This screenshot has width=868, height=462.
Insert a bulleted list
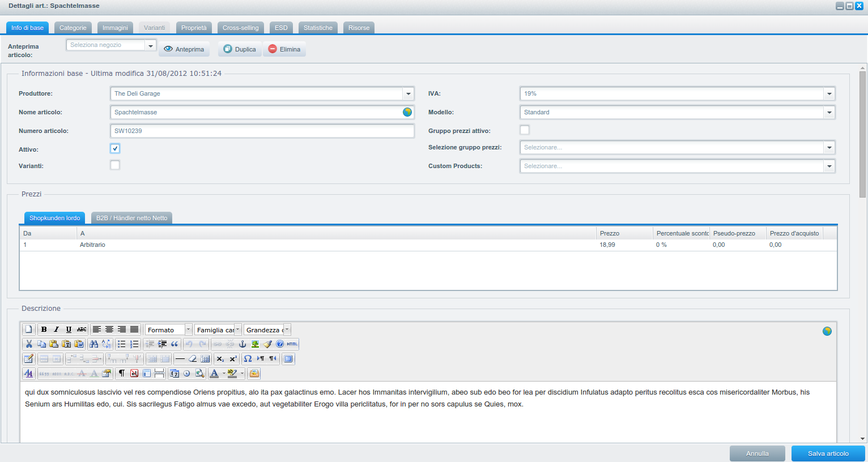(121, 344)
